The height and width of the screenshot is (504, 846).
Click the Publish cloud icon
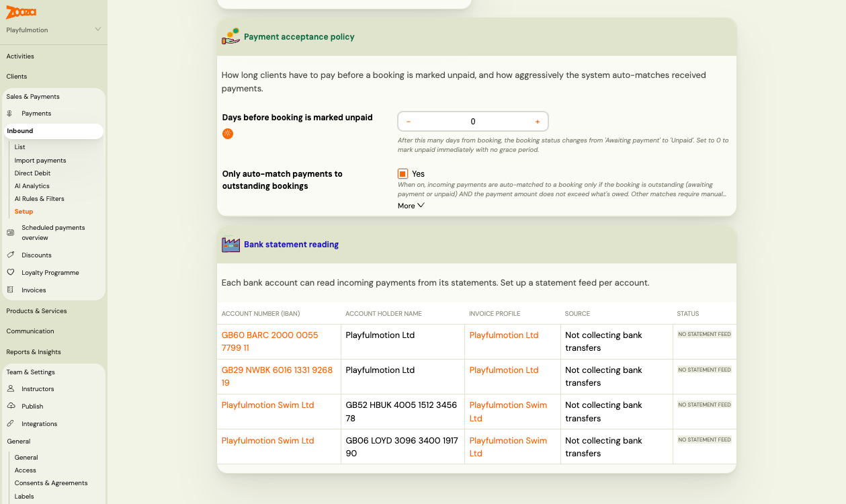10,407
